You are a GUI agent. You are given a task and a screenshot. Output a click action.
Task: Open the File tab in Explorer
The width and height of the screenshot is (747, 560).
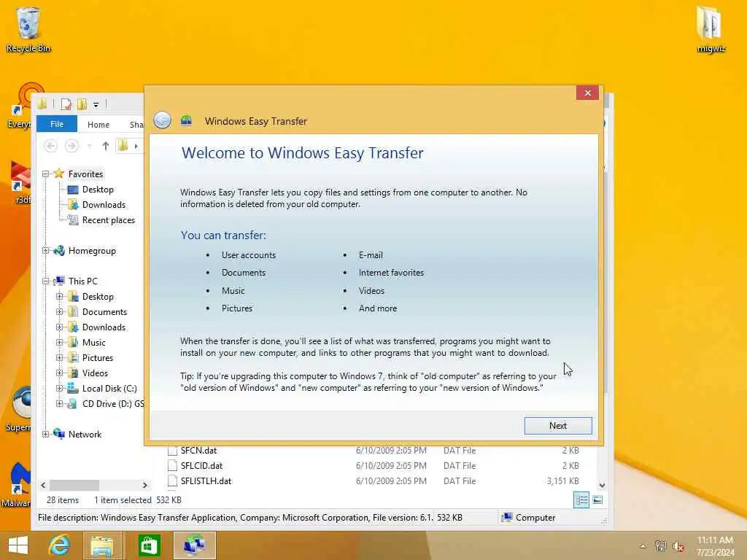point(57,124)
